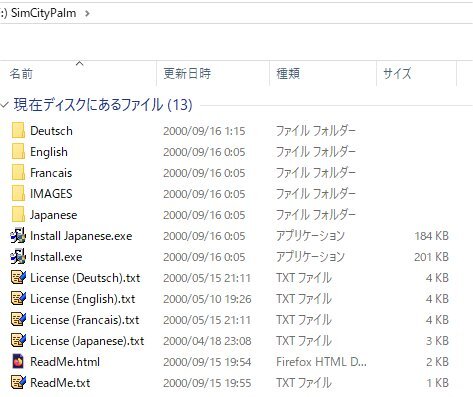Click the date 2000/04/18 23:08
The width and height of the screenshot is (473, 397).
[207, 341]
